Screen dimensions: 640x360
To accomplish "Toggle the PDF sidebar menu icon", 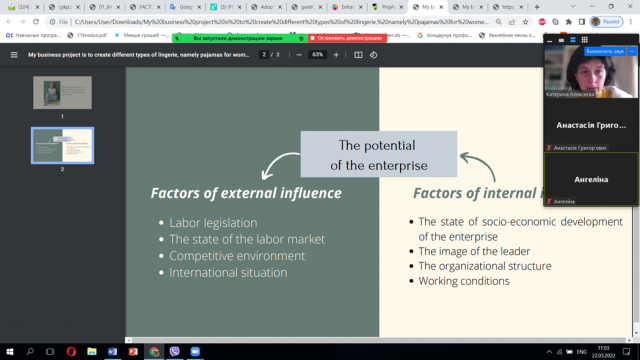I will [x=14, y=55].
